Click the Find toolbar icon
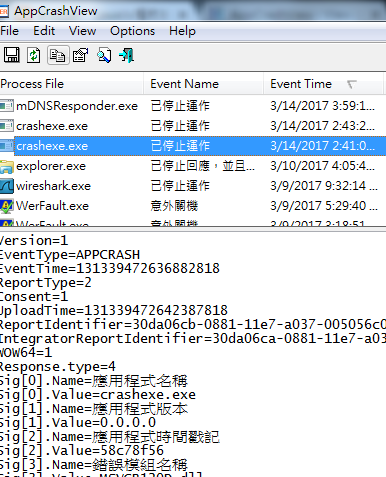This screenshot has width=386, height=477. point(104,55)
